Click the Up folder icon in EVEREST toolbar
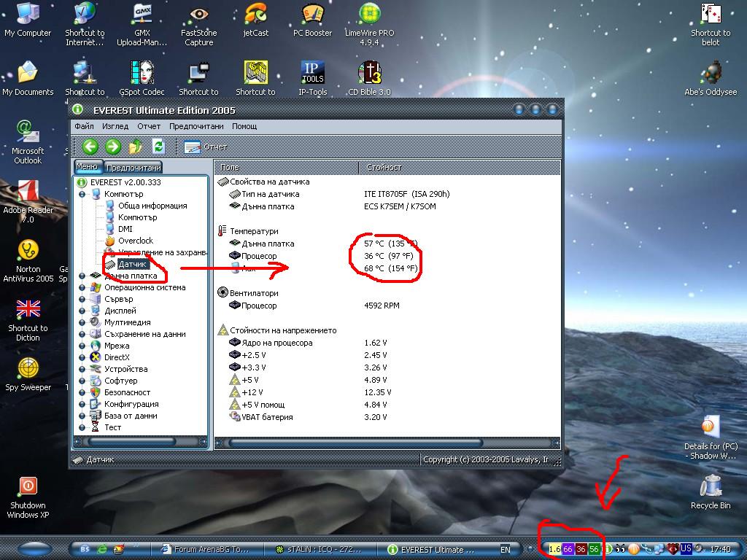This screenshot has height=560, width=747. tap(135, 147)
